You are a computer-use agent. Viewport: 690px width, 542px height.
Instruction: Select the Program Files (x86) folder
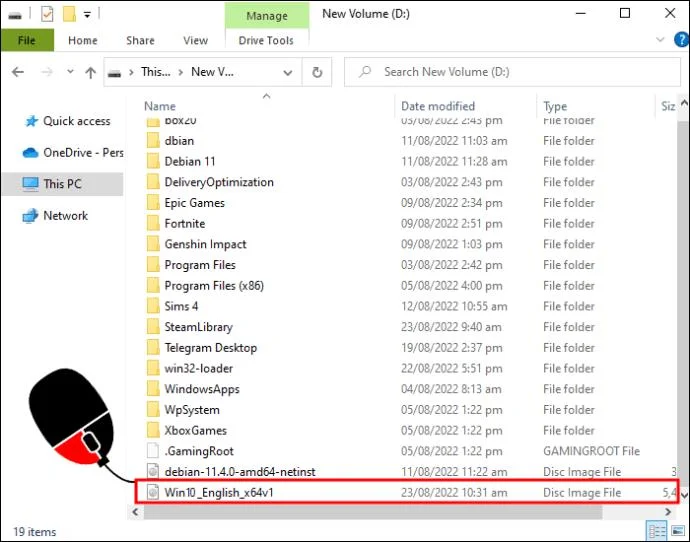[214, 286]
